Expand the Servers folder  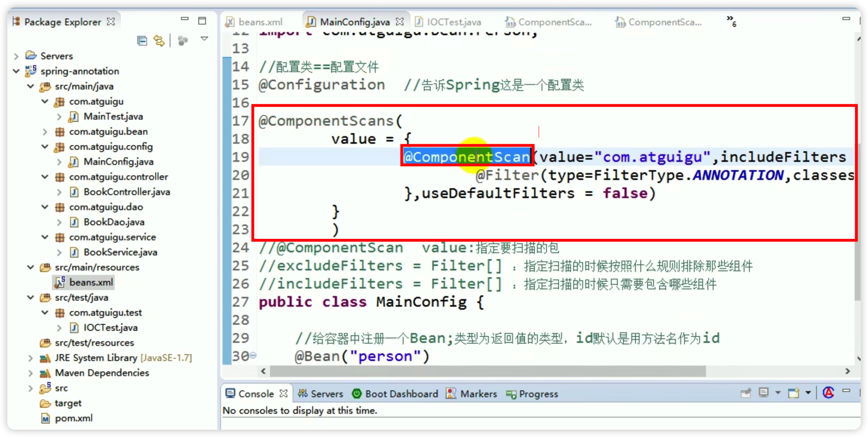tap(17, 56)
